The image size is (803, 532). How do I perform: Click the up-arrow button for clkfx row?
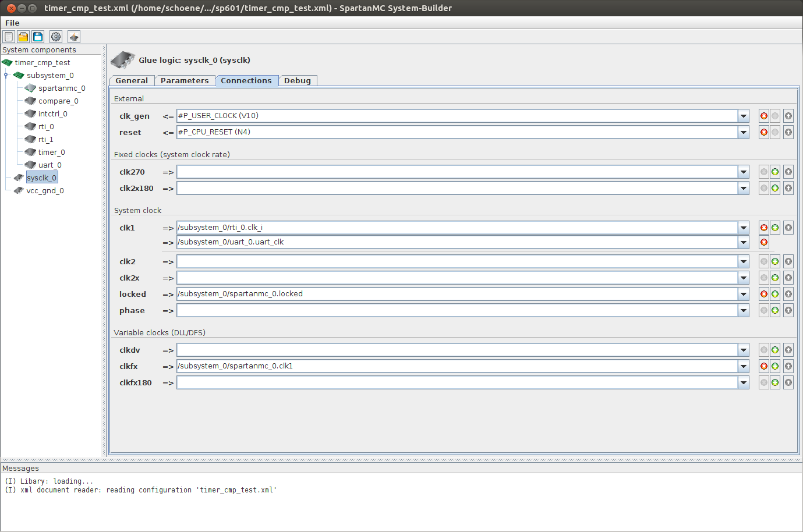coord(788,366)
